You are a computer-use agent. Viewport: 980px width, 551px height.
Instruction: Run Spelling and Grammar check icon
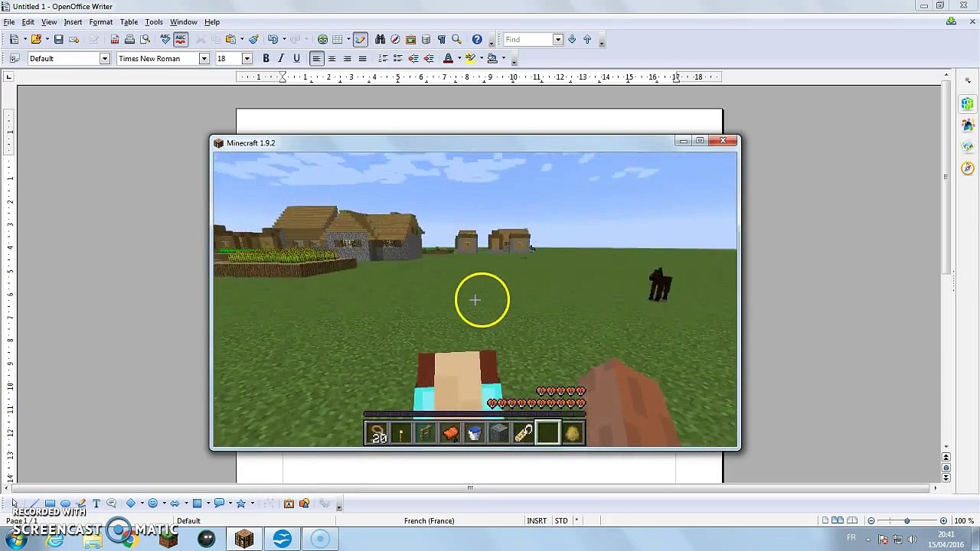[165, 39]
